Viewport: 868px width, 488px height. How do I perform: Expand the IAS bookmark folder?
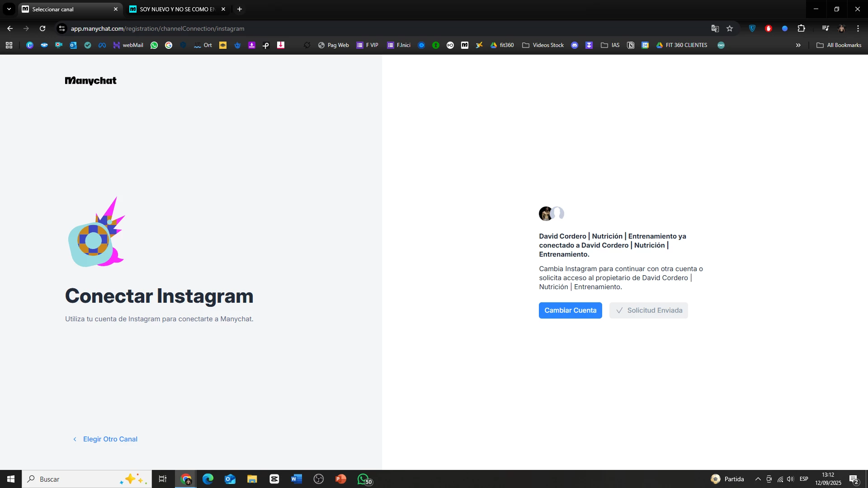coord(610,45)
